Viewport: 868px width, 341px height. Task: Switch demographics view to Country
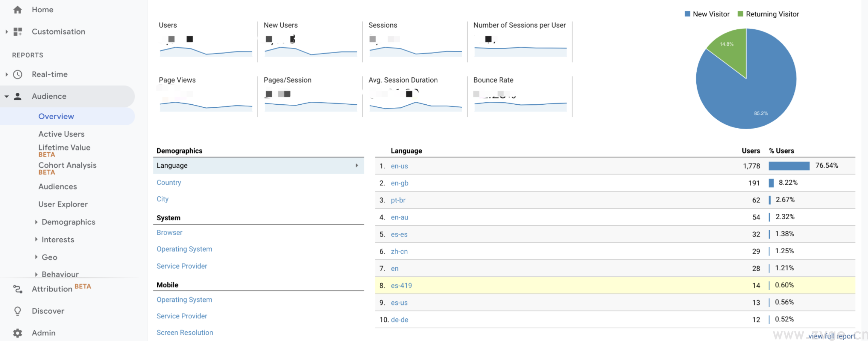pyautogui.click(x=169, y=182)
